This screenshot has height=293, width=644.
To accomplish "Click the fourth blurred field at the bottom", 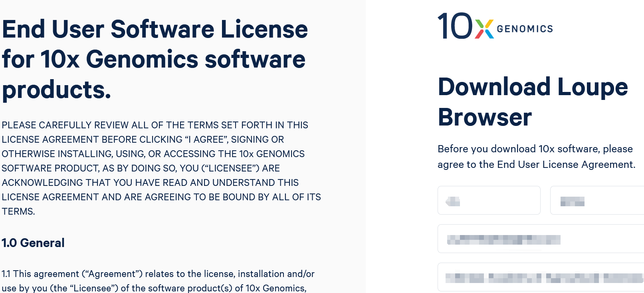I will coord(541,277).
